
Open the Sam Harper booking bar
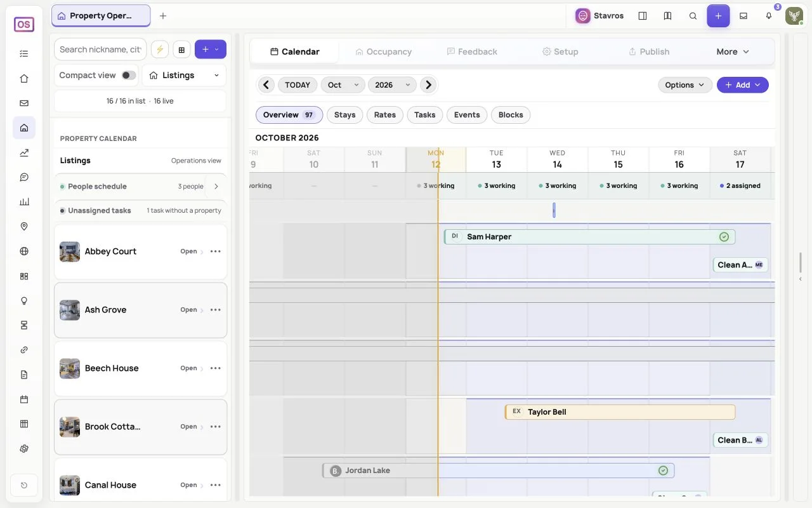click(589, 237)
